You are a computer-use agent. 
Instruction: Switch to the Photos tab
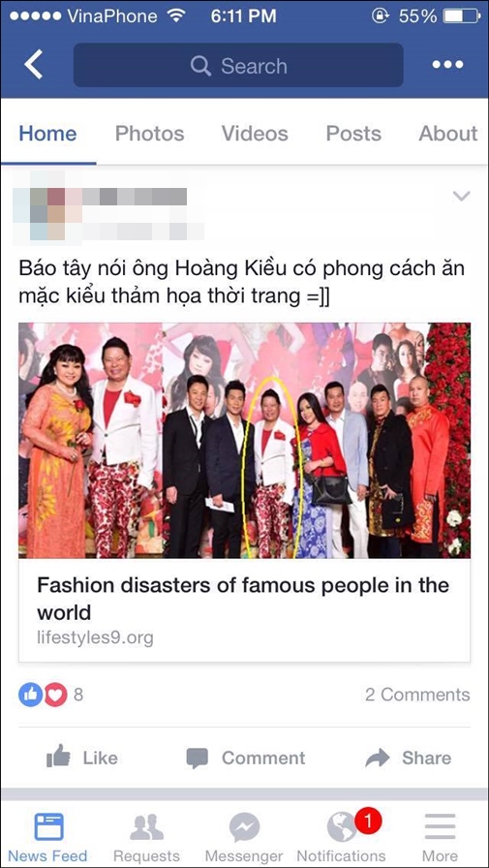(149, 134)
